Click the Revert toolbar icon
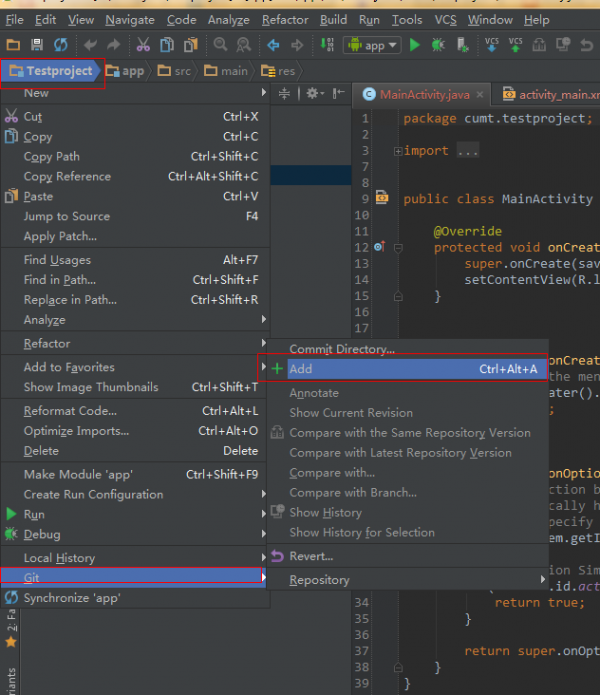Image resolution: width=600 pixels, height=695 pixels. (x=586, y=45)
